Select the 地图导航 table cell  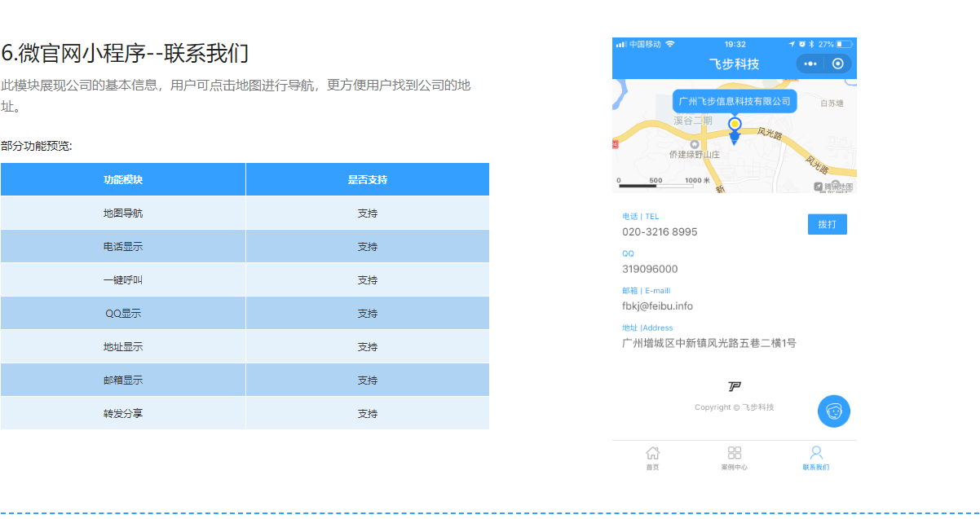(123, 213)
